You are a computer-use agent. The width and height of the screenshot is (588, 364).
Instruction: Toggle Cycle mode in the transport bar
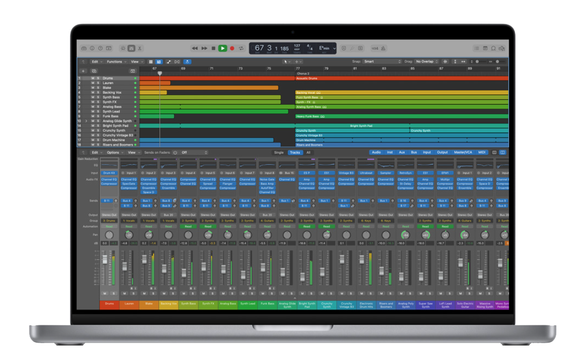241,48
